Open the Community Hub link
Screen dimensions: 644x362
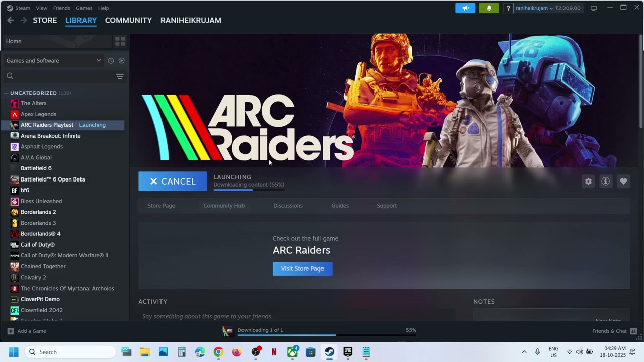point(224,206)
